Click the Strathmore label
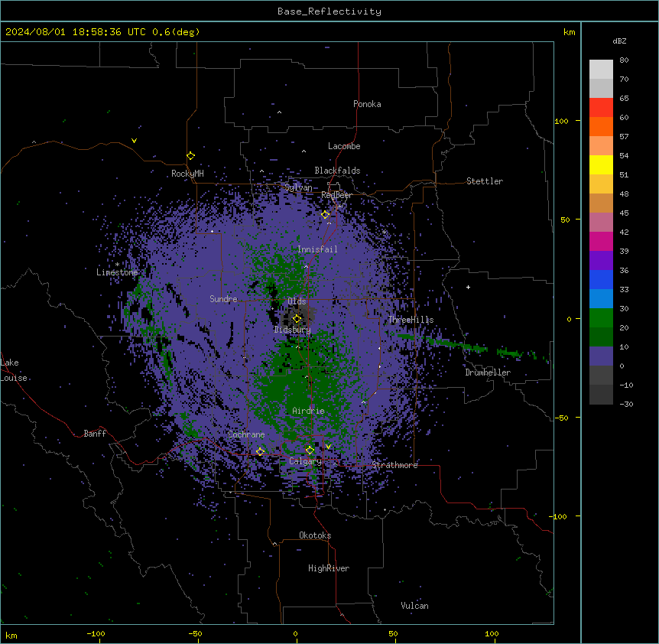 (394, 465)
